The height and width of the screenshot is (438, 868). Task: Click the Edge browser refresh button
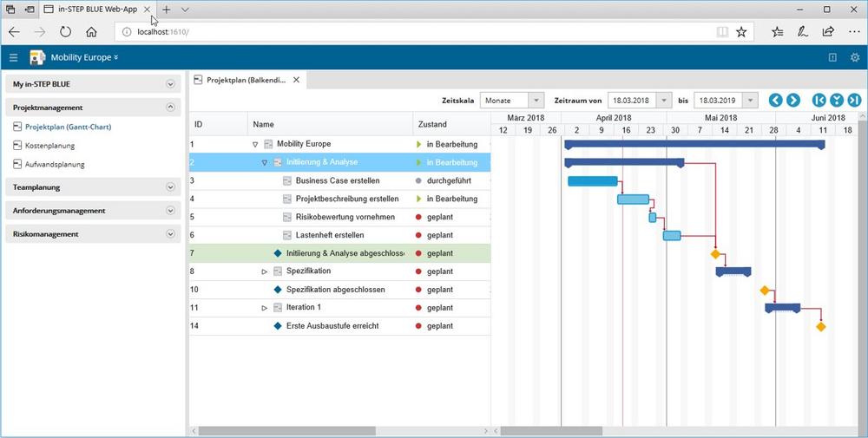click(66, 32)
